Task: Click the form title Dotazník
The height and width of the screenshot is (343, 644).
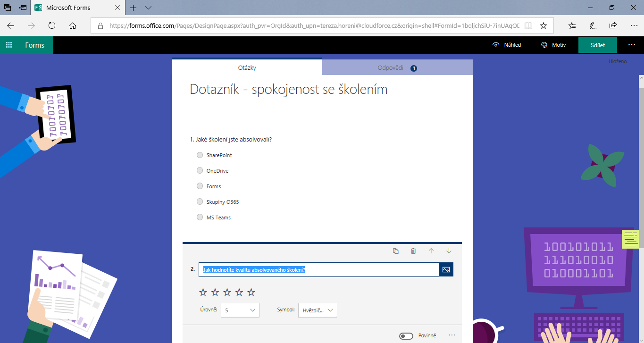Action: tap(289, 89)
